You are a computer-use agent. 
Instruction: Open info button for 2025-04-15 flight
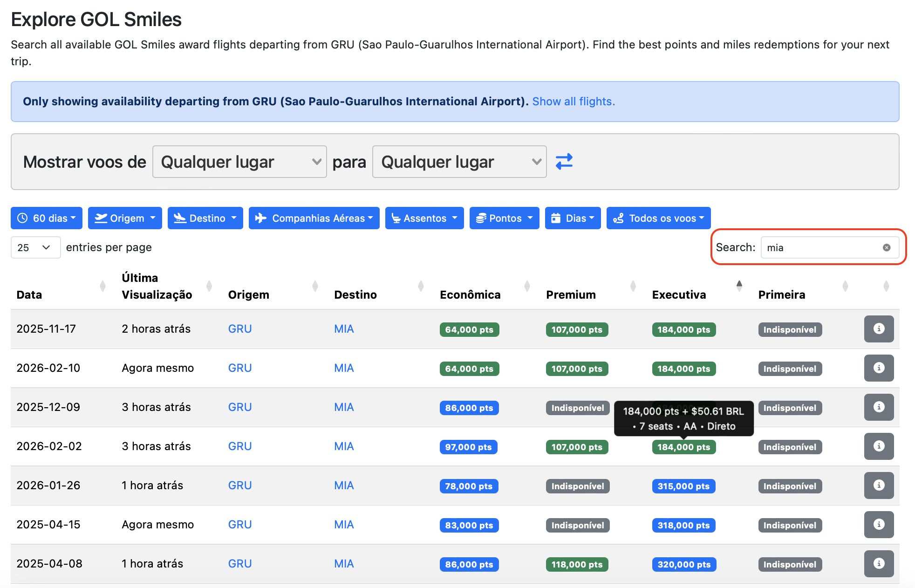click(879, 525)
